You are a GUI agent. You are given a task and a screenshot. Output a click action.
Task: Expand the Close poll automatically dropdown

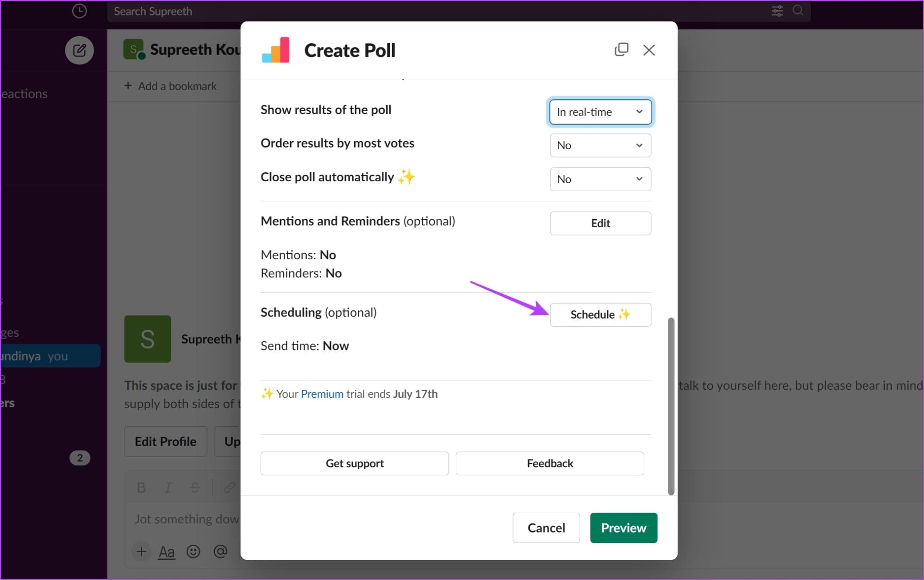[599, 179]
